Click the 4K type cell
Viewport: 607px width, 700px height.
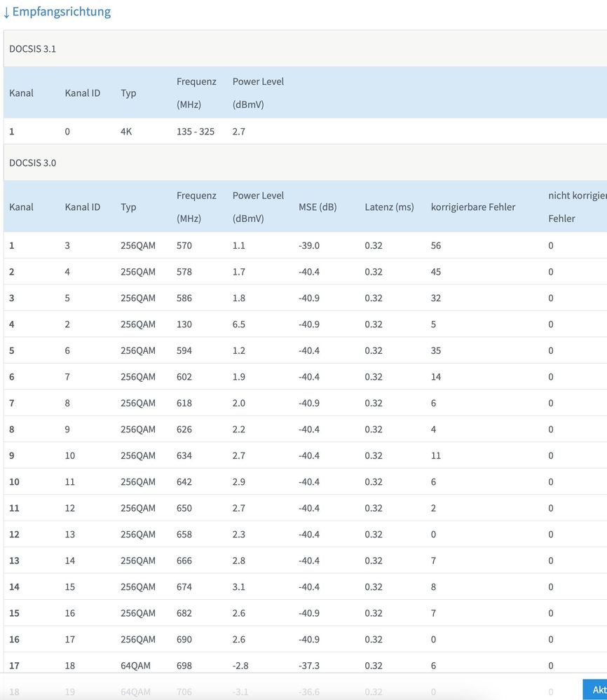click(x=126, y=132)
